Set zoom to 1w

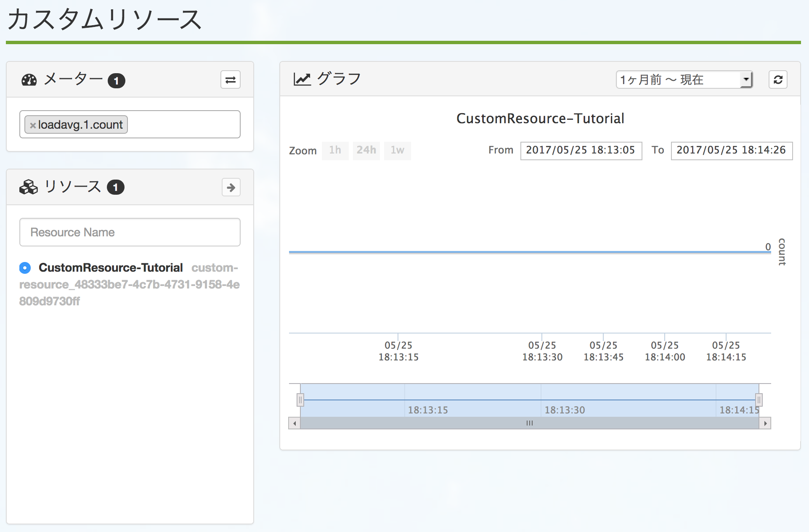398,150
